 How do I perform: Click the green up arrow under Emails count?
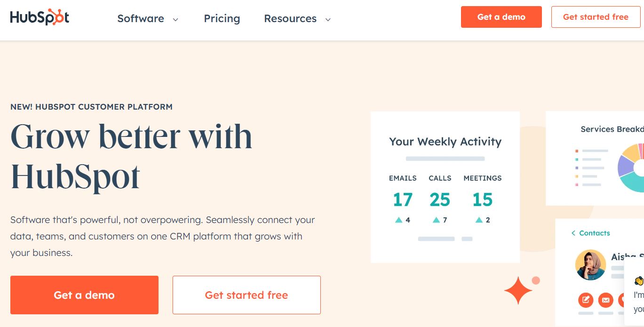click(399, 220)
